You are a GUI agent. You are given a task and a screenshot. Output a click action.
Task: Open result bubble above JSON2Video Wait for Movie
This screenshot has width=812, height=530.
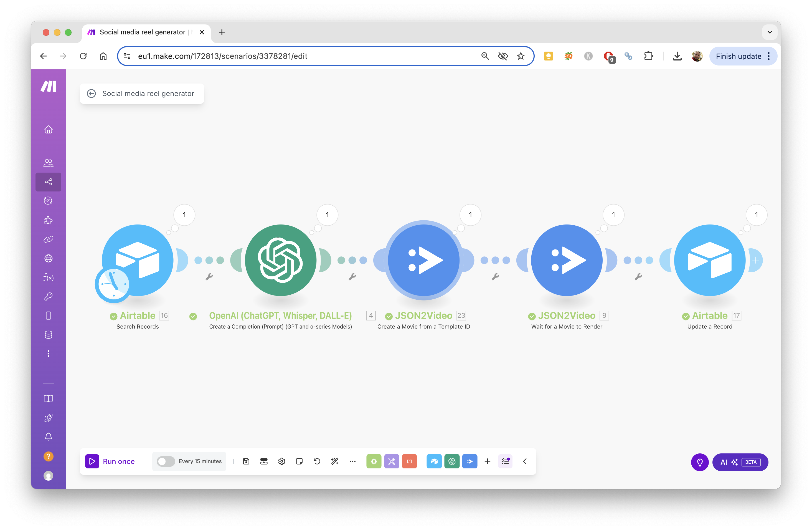coord(613,215)
